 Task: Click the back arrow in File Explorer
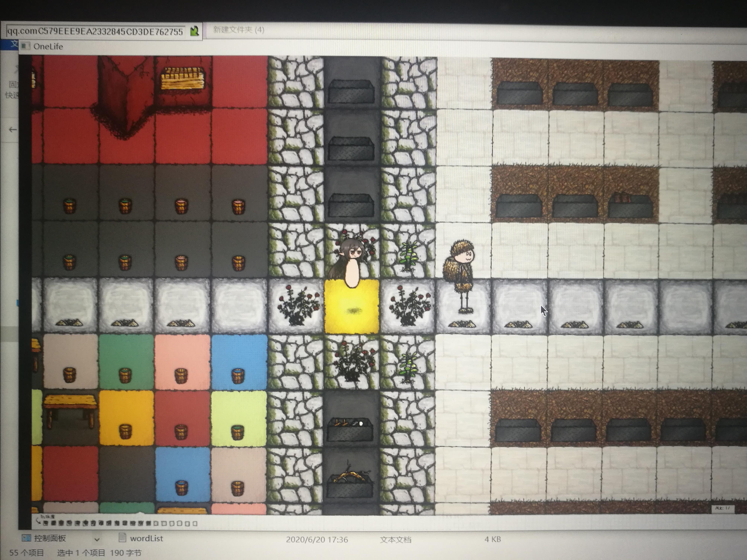pos(13,129)
